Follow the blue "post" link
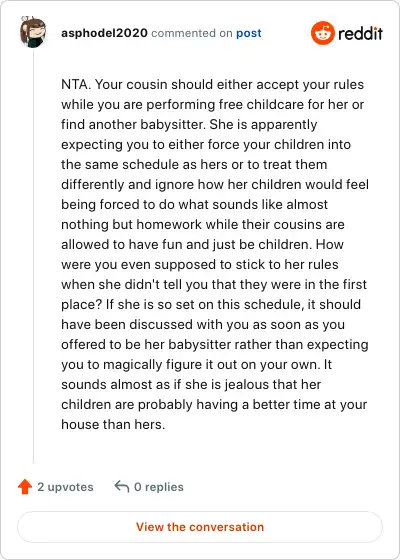 click(x=249, y=33)
